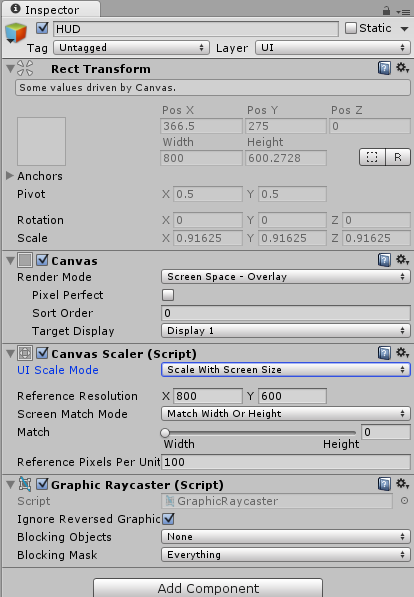Viewport: 414px width, 597px height.
Task: Open Canvas component gear settings menu
Action: point(402,260)
